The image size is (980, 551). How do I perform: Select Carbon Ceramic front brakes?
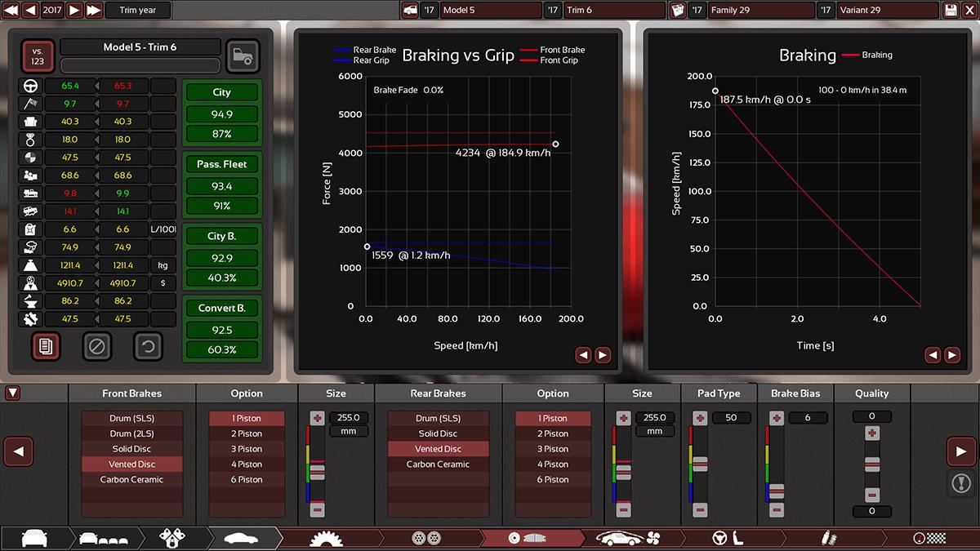point(131,480)
